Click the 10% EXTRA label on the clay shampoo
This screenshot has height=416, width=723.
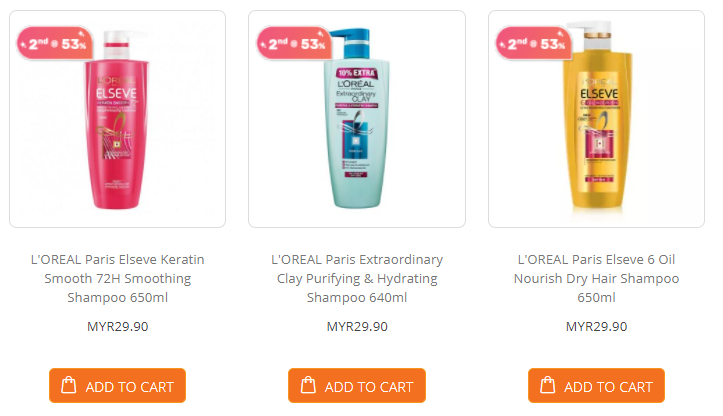(x=357, y=72)
